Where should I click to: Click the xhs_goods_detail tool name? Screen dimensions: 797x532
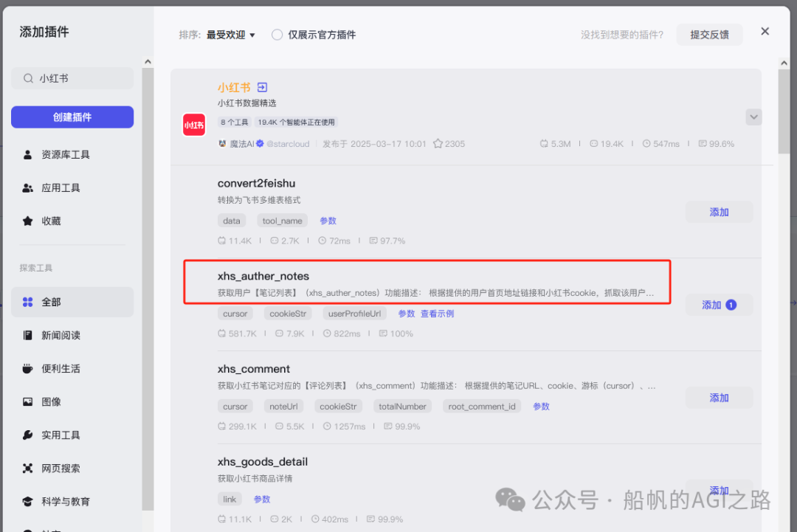(x=262, y=462)
